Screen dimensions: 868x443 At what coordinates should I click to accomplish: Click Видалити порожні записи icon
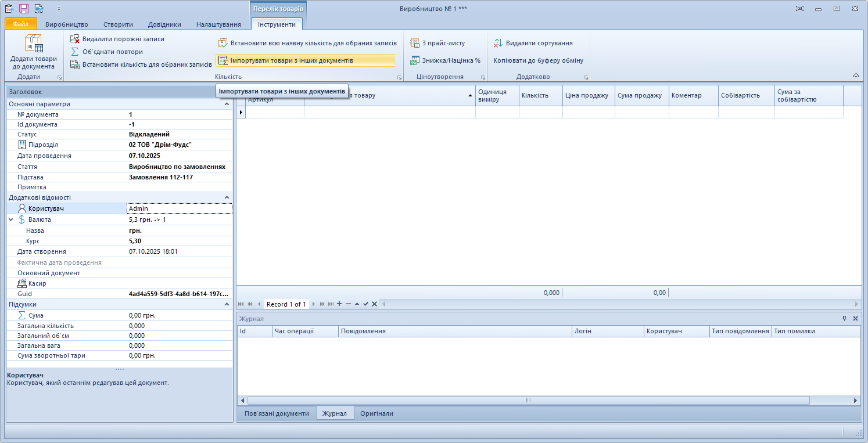pyautogui.click(x=75, y=39)
